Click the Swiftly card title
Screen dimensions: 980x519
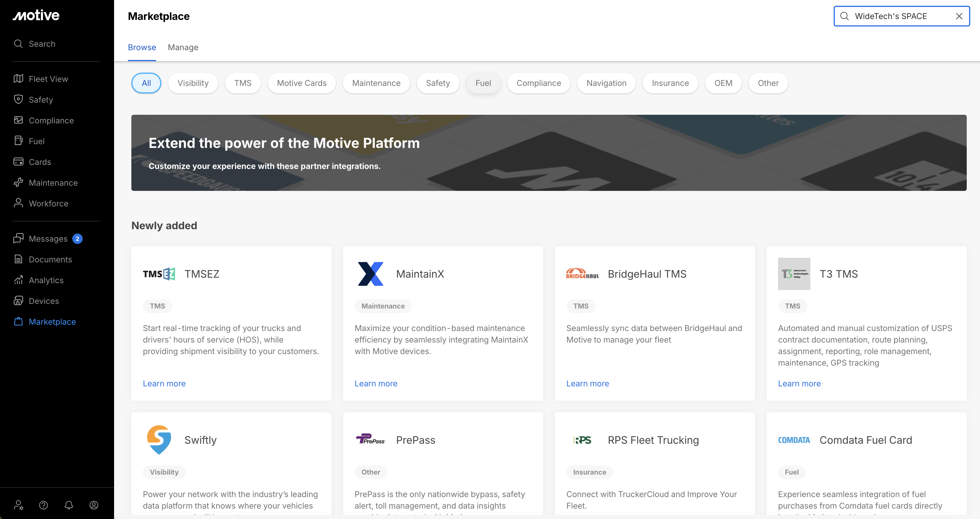pos(200,440)
